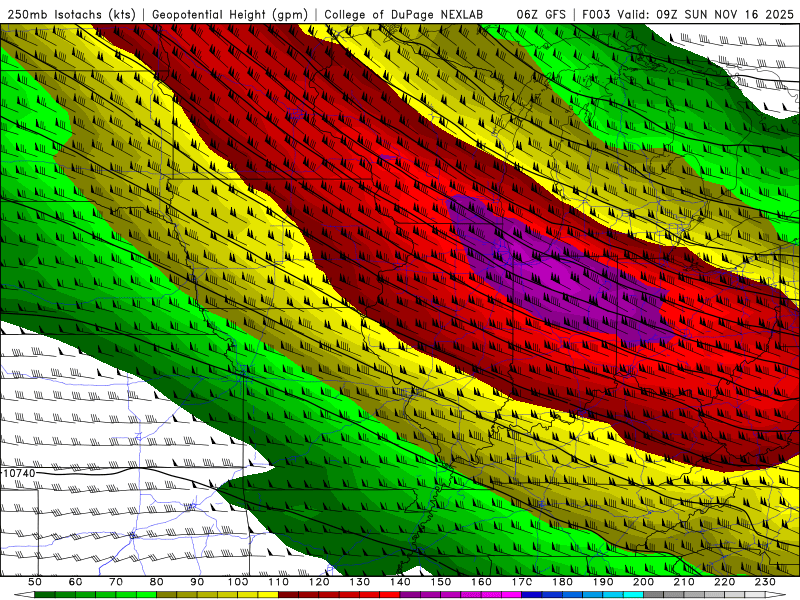This screenshot has width=800, height=600.
Task: Click the '220' value on the color scale
Action: coord(724,582)
